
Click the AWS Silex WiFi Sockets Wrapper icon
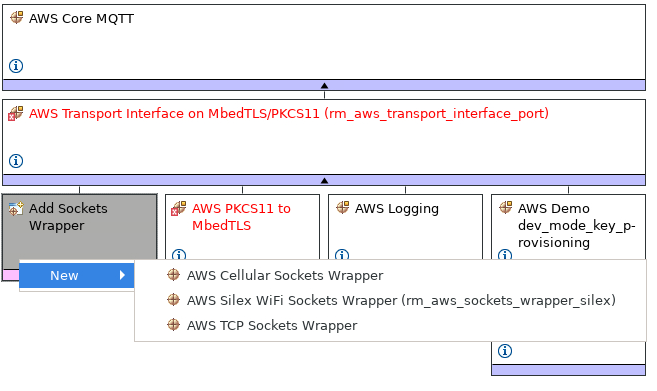(x=173, y=300)
